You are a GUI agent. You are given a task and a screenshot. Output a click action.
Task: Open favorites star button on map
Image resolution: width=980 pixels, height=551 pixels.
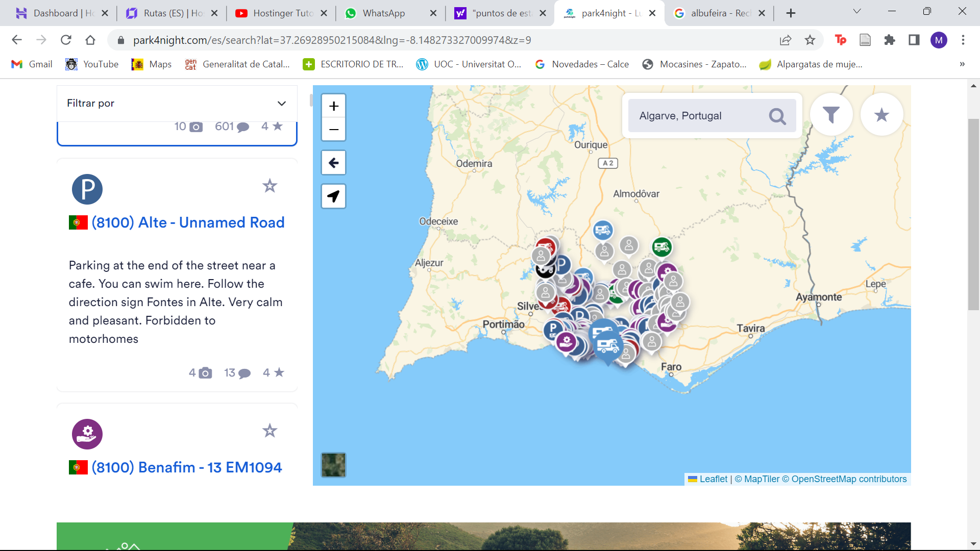[881, 115]
